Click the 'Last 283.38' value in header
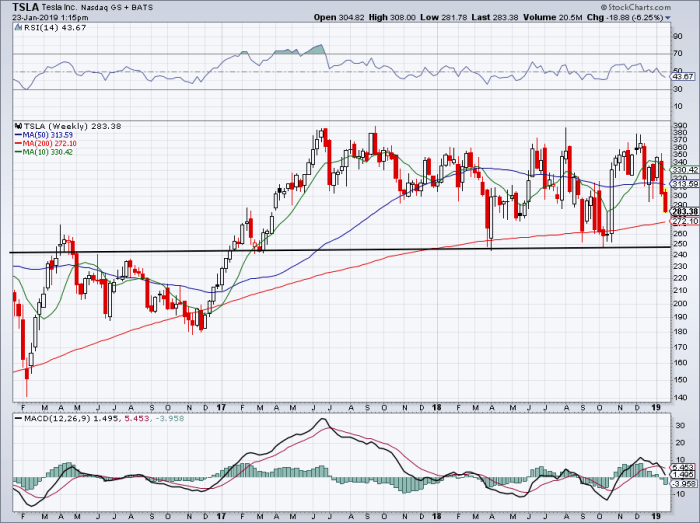The height and width of the screenshot is (523, 700). 495,17
